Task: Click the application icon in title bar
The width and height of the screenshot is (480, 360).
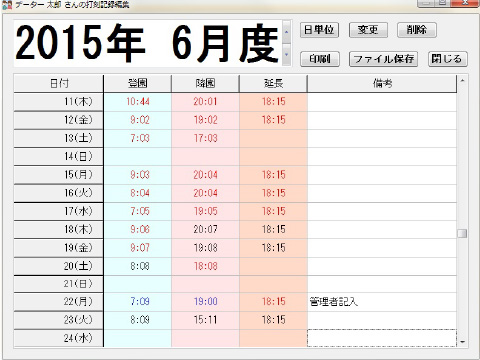Action: pyautogui.click(x=7, y=5)
